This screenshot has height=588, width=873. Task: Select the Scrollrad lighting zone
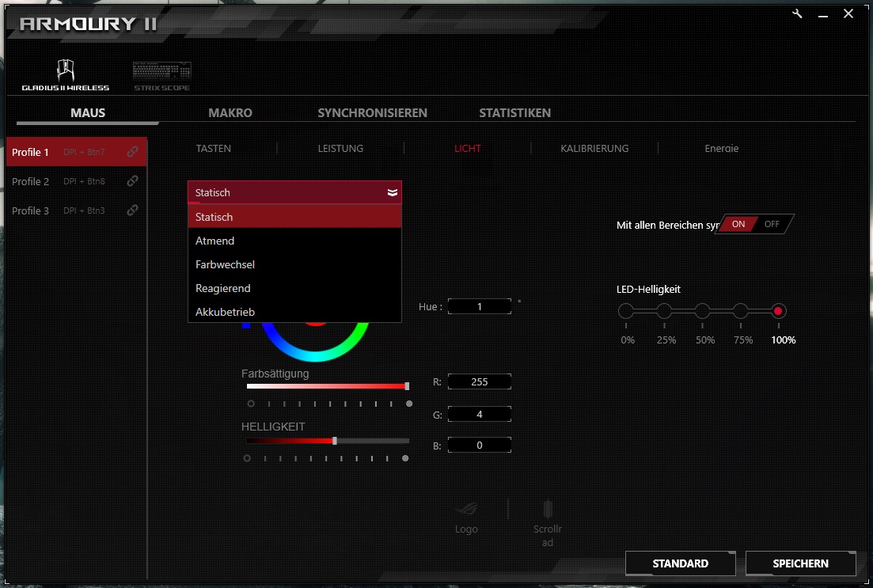(x=547, y=514)
